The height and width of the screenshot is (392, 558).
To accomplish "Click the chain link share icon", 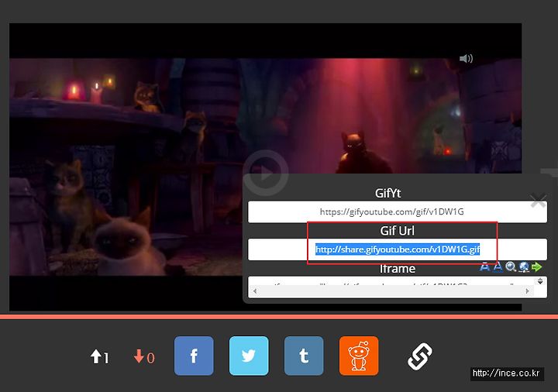I will tap(420, 356).
